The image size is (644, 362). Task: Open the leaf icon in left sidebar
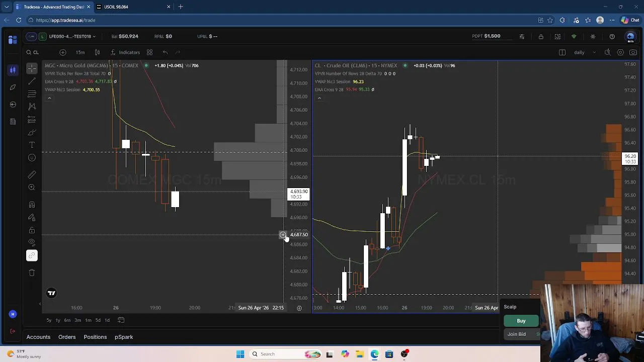coord(13,87)
